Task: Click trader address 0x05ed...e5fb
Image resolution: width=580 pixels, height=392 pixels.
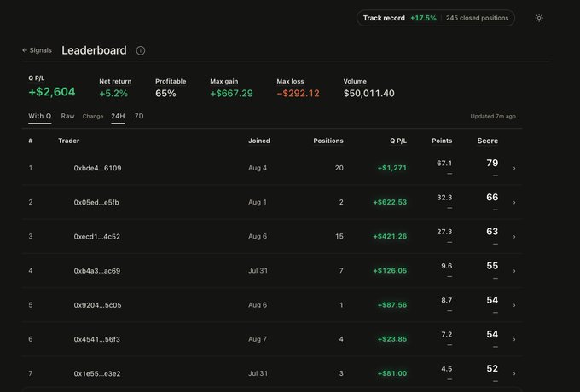Action: click(x=96, y=203)
